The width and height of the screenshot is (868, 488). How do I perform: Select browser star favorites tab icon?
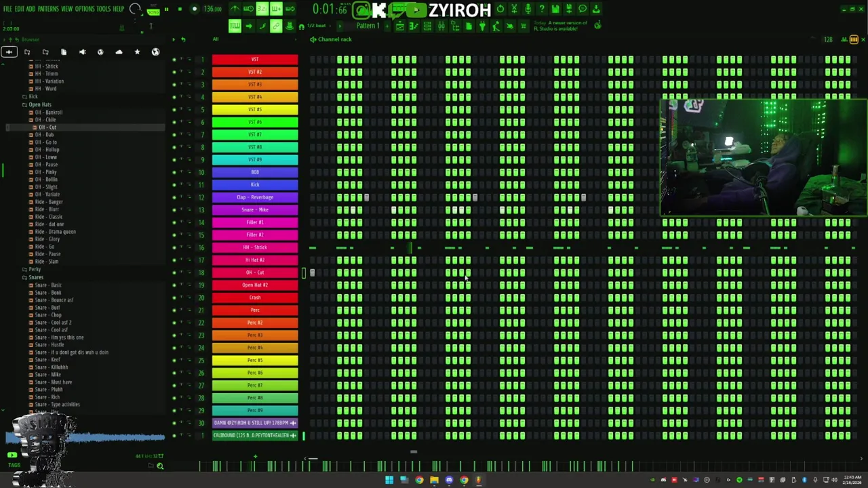pos(137,52)
